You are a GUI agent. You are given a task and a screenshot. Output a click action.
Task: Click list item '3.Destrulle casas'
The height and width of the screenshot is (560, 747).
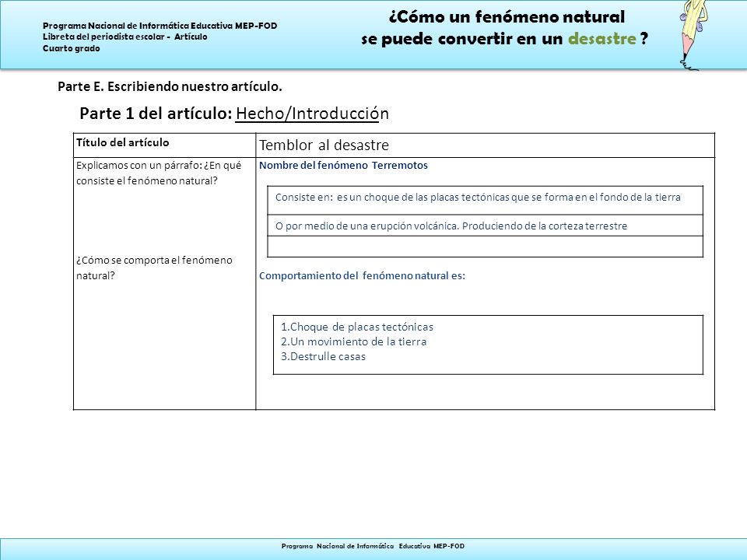pyautogui.click(x=323, y=356)
